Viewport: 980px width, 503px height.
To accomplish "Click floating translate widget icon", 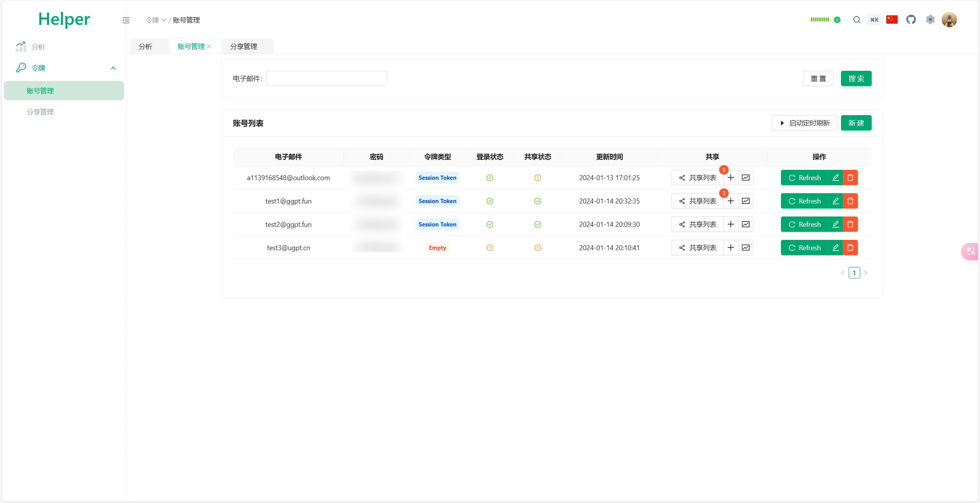I will pyautogui.click(x=970, y=251).
